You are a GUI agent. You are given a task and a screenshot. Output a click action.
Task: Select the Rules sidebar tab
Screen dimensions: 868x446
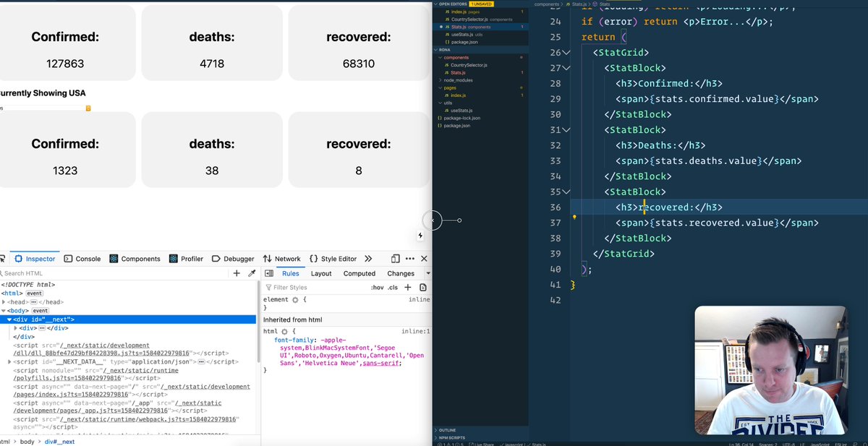click(x=291, y=273)
